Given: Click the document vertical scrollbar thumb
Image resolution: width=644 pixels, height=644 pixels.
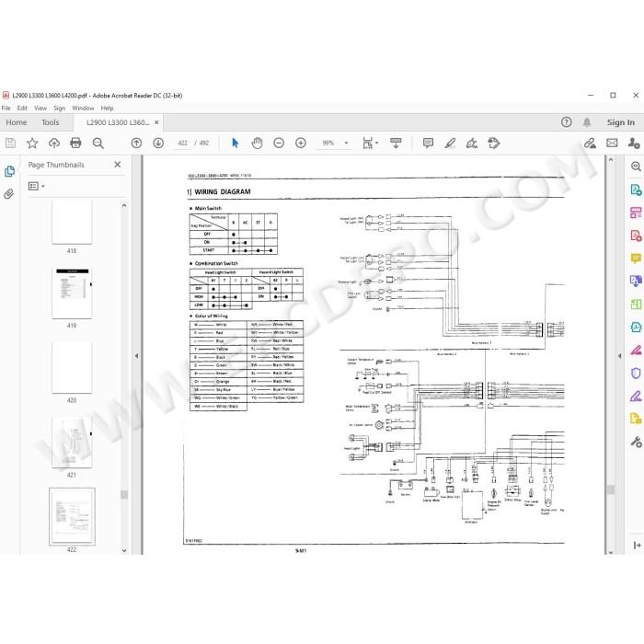Looking at the screenshot, I should click(x=611, y=489).
